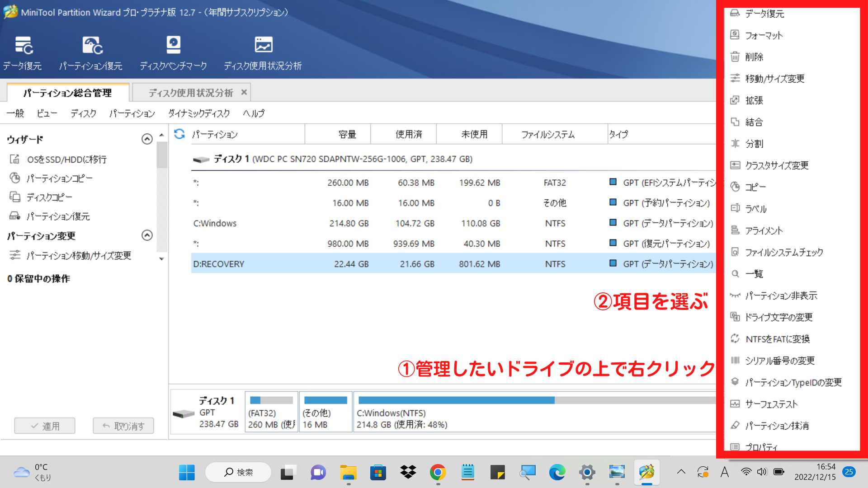The width and height of the screenshot is (868, 488).
Task: Click the 取り消す button
Action: coord(123,426)
